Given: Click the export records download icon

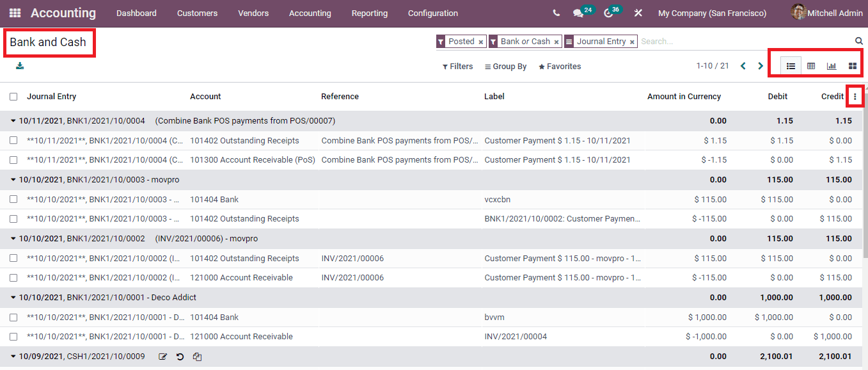Looking at the screenshot, I should [x=19, y=66].
